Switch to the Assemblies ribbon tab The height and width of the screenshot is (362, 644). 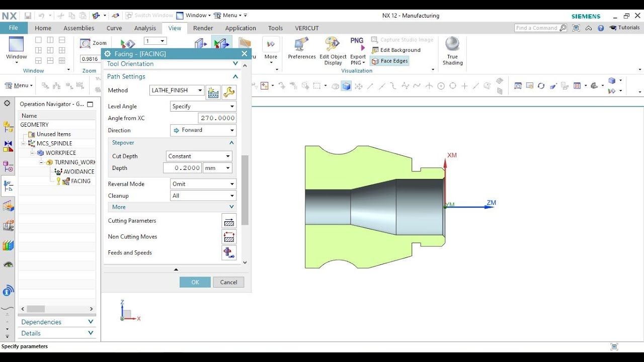(79, 28)
